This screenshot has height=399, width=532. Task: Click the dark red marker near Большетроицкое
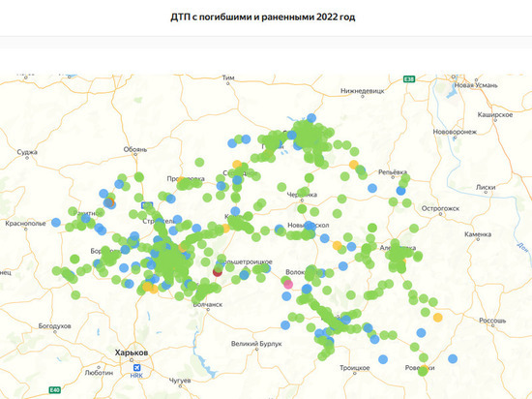point(217,272)
